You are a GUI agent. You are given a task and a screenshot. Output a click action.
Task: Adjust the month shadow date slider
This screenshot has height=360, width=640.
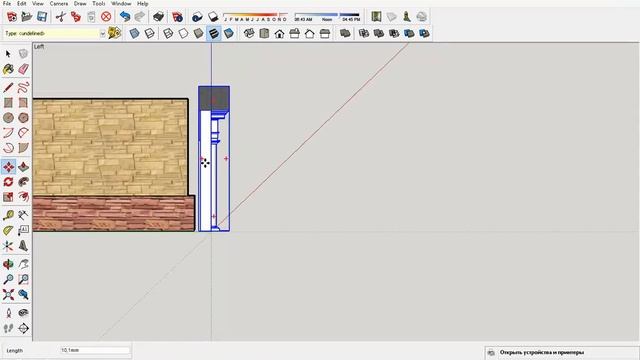(x=255, y=17)
